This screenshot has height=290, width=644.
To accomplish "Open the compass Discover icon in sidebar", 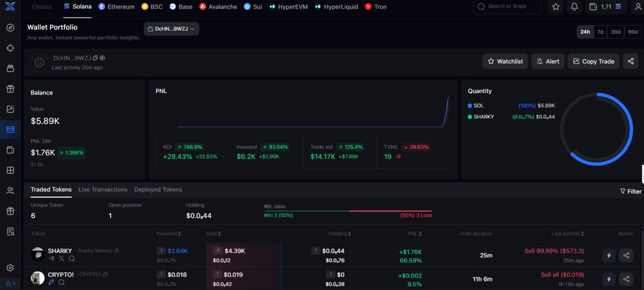I will [x=10, y=28].
